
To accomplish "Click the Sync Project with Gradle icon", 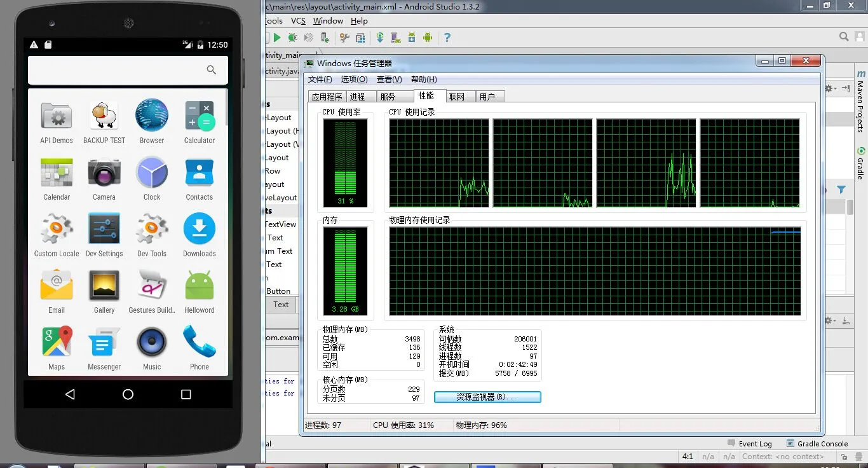I will click(380, 38).
